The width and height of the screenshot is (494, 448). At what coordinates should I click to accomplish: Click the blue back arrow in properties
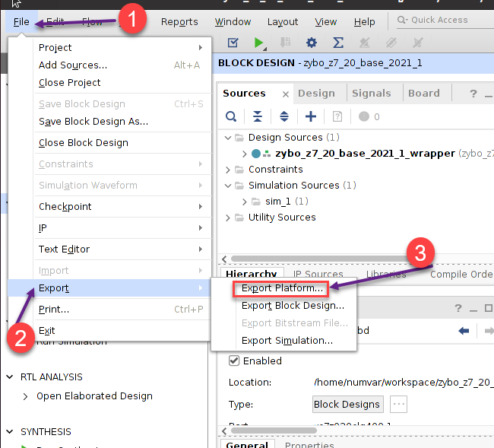point(463,331)
